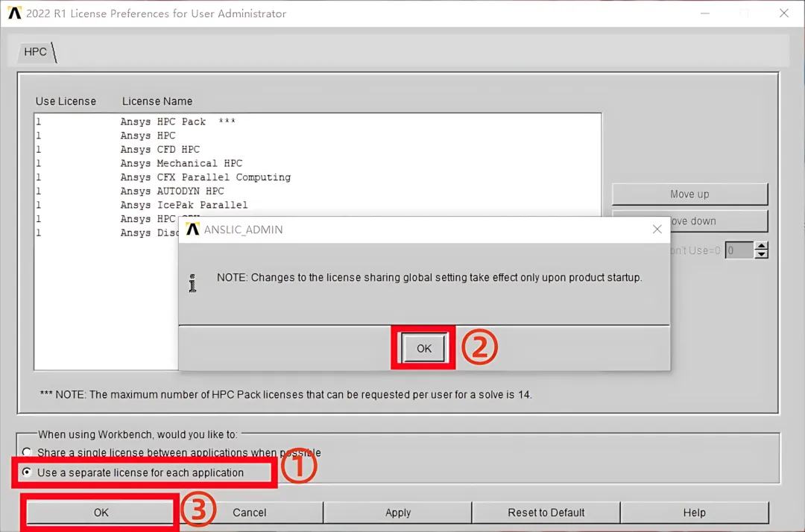The width and height of the screenshot is (805, 532).
Task: Click the bottom OK button of License Preferences
Action: [x=101, y=512]
